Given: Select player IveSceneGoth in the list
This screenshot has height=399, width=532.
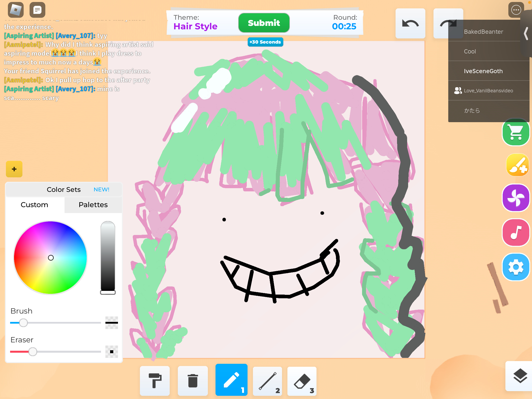Looking at the screenshot, I should 483,71.
